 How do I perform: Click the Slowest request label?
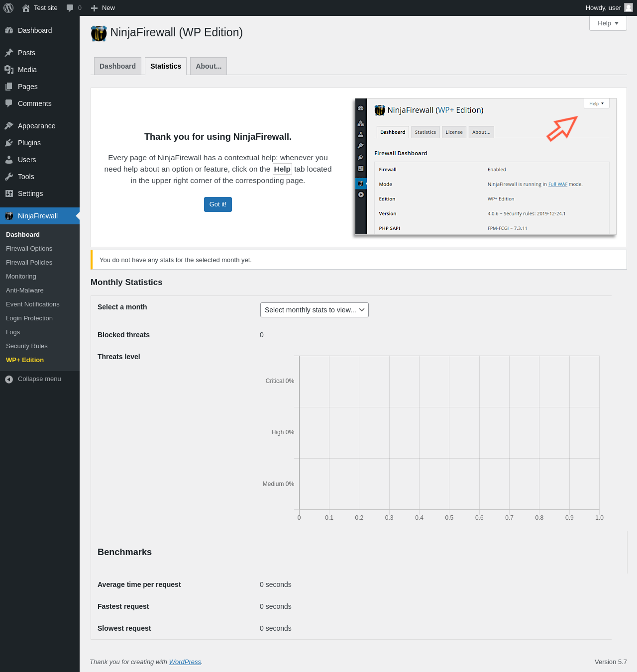[x=124, y=628]
